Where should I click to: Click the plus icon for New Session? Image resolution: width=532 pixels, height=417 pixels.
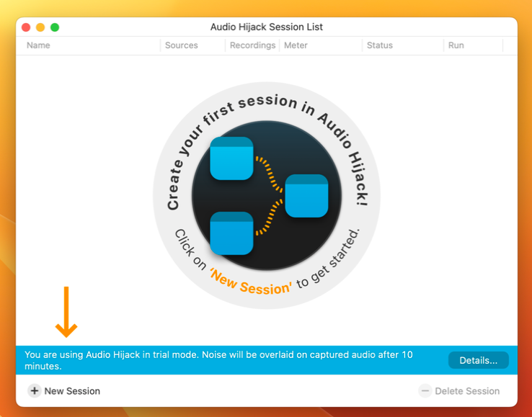coord(35,391)
